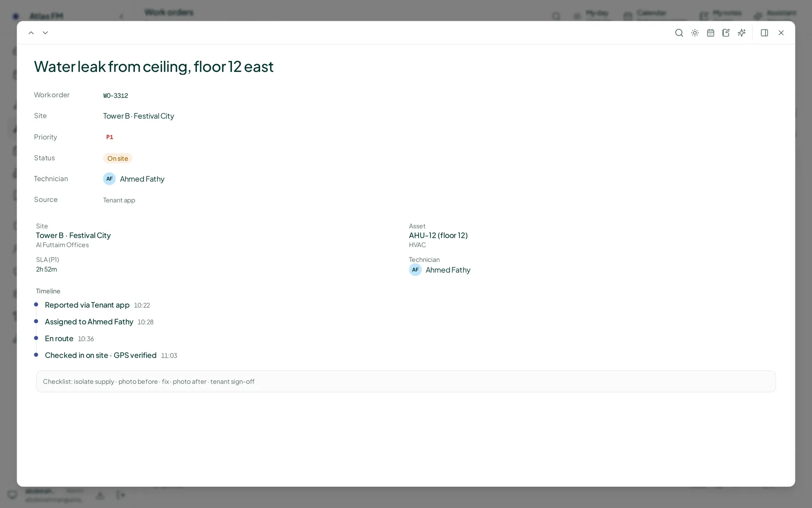Open the AHU-12 (floor 12) asset

[438, 235]
